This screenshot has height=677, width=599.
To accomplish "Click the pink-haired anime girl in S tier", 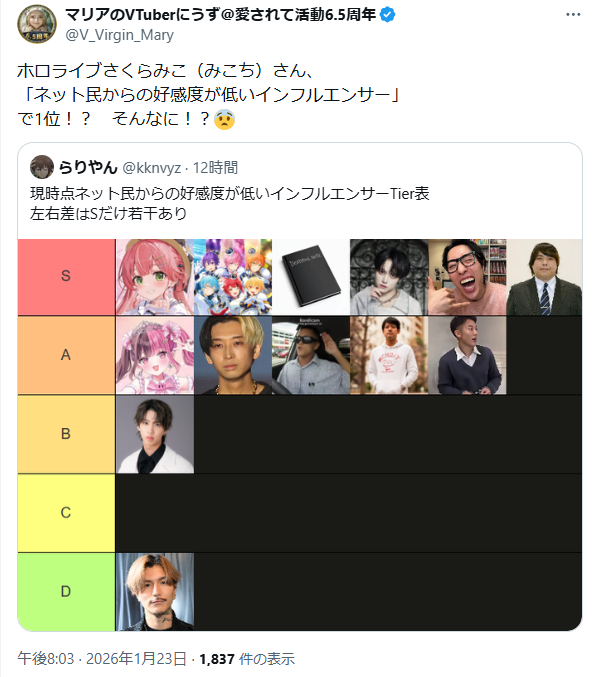I will coord(155,277).
